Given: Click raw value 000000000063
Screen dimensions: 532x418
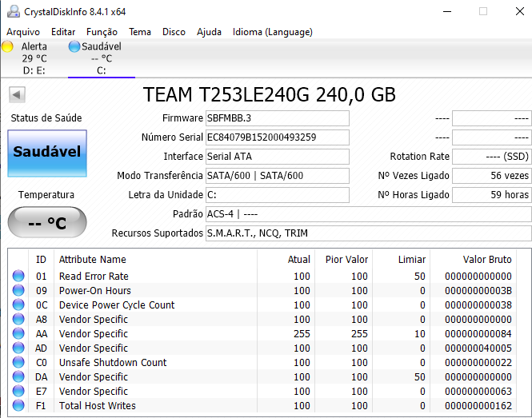Looking at the screenshot, I should coord(478,392).
